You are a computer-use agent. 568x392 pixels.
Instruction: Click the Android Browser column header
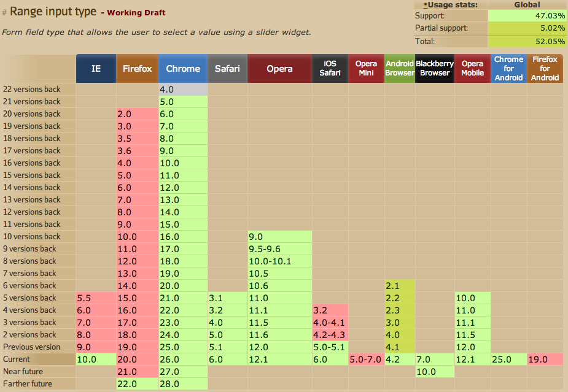(x=400, y=69)
